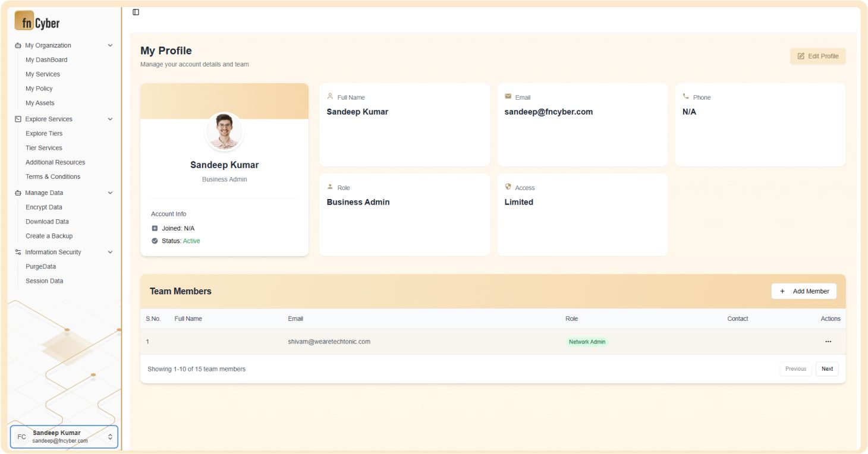This screenshot has height=454, width=868.
Task: Click the Role column header
Action: [571, 319]
